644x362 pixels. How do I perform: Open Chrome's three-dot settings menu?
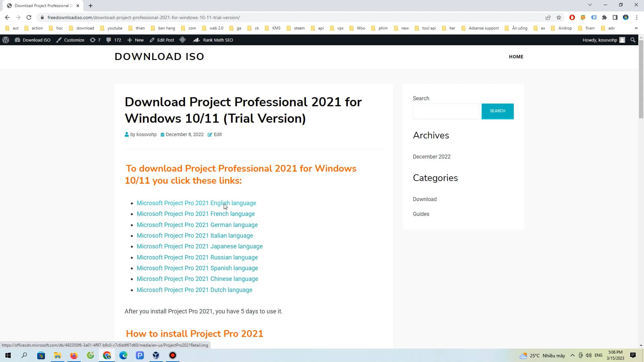coord(637,17)
